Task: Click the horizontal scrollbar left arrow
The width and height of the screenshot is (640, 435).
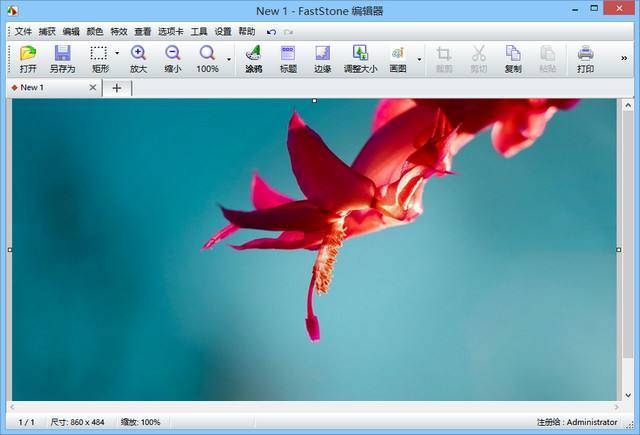Action: [12, 407]
